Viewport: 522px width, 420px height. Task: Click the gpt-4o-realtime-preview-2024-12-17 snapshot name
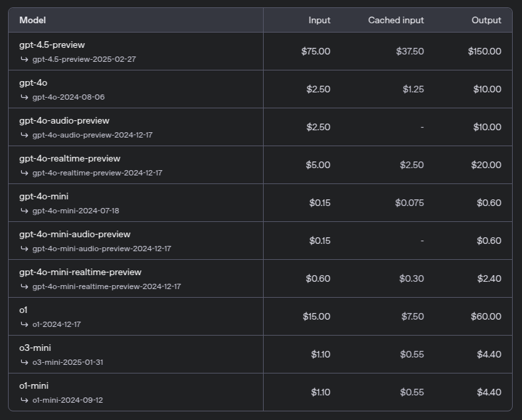[x=98, y=173]
